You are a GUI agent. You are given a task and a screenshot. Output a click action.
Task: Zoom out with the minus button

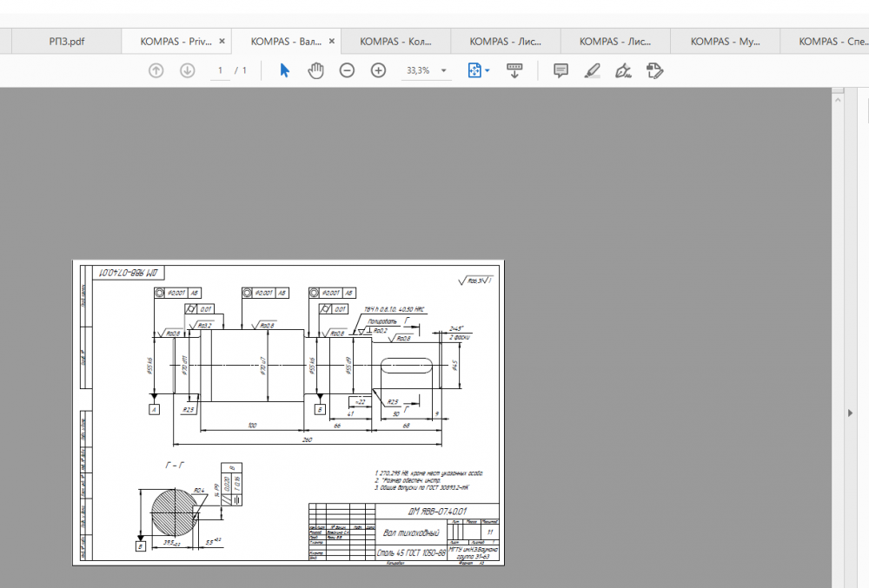[x=347, y=70]
